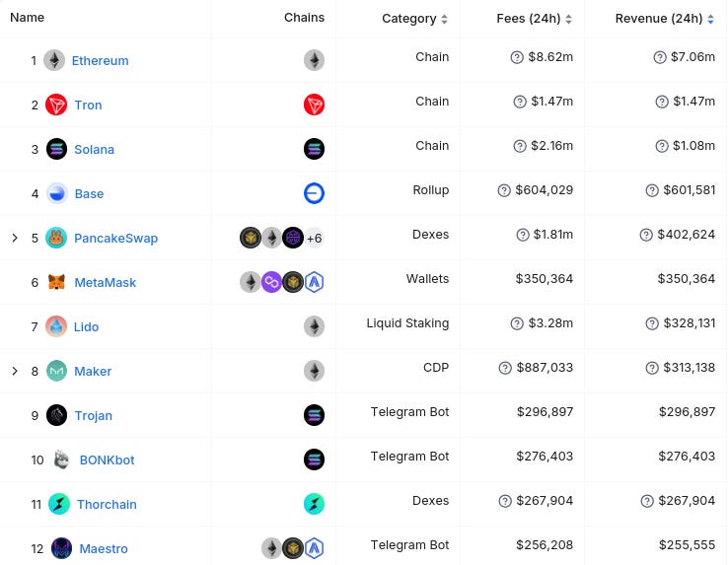Open the BONKbot link
Screen dimensions: 728x565
pos(107,460)
